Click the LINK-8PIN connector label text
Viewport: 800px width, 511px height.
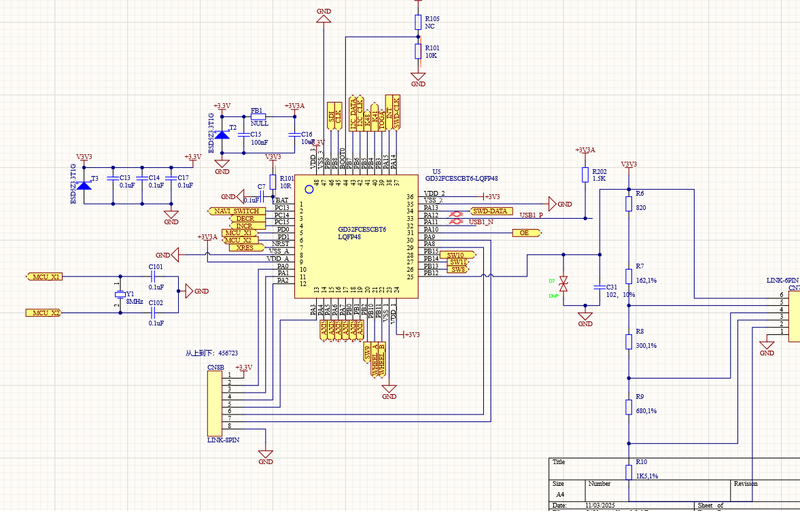[x=223, y=440]
